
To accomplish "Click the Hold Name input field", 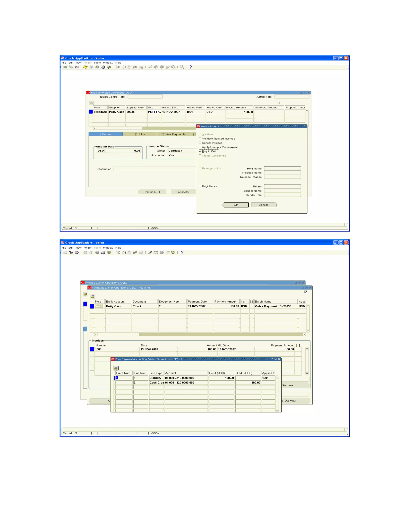I will point(282,168).
